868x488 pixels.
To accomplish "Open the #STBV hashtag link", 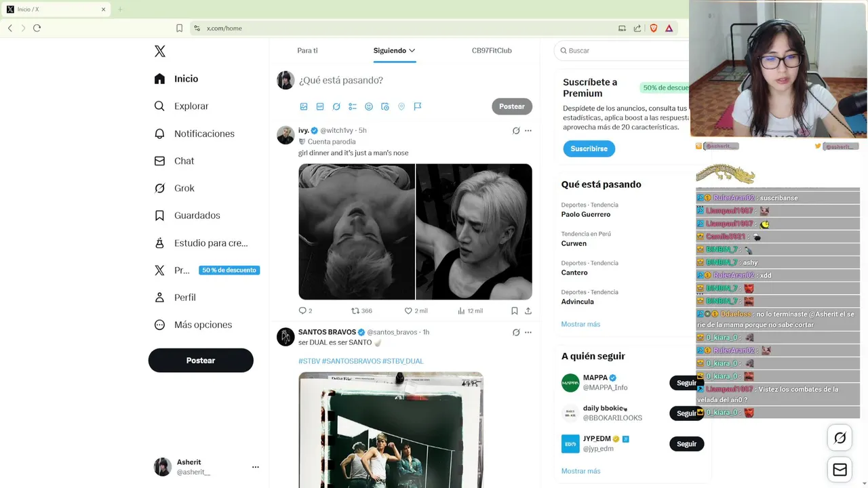I will [x=309, y=361].
